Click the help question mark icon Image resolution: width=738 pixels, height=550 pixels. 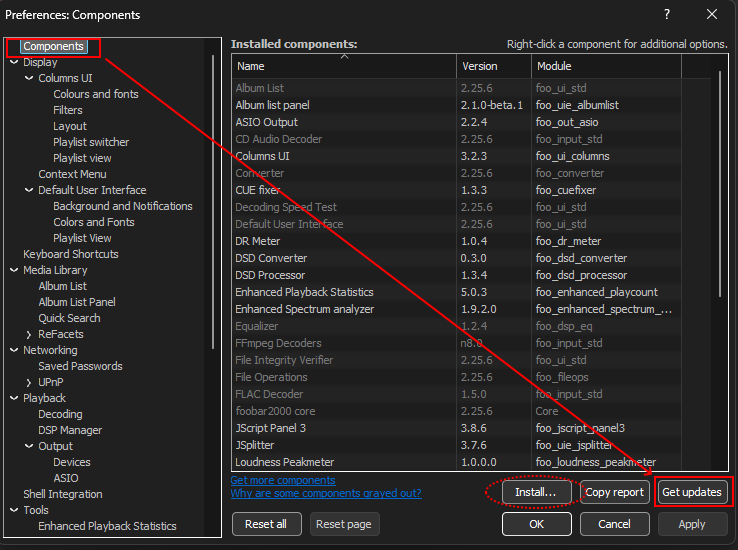[667, 14]
